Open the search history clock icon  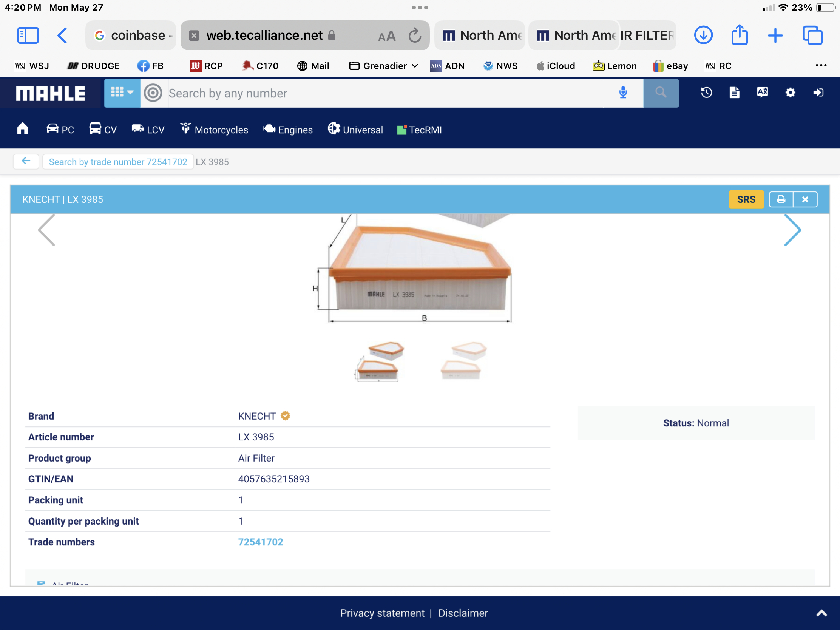[x=706, y=93]
